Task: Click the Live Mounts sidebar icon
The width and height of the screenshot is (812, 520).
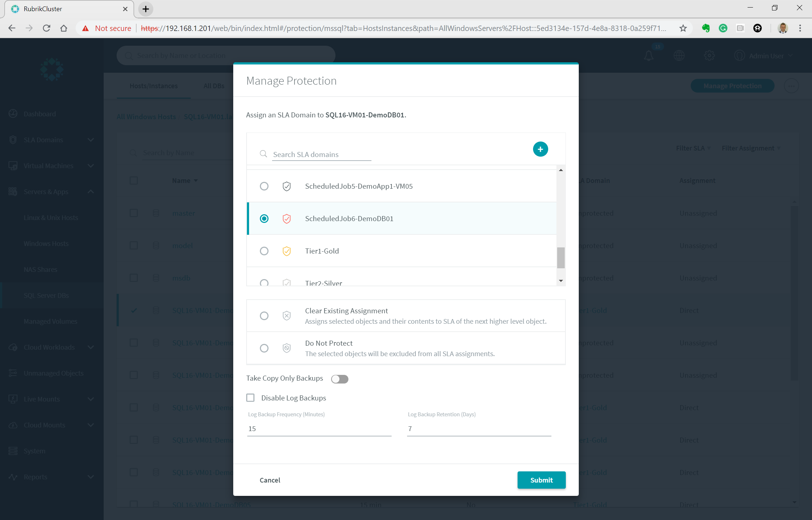Action: tap(13, 399)
